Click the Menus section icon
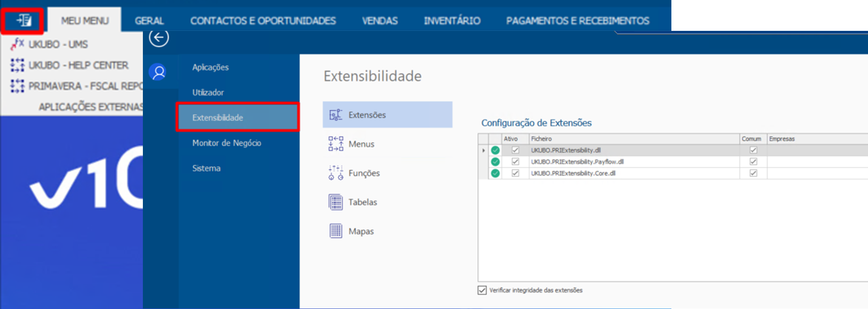The height and width of the screenshot is (309, 868). click(x=335, y=144)
